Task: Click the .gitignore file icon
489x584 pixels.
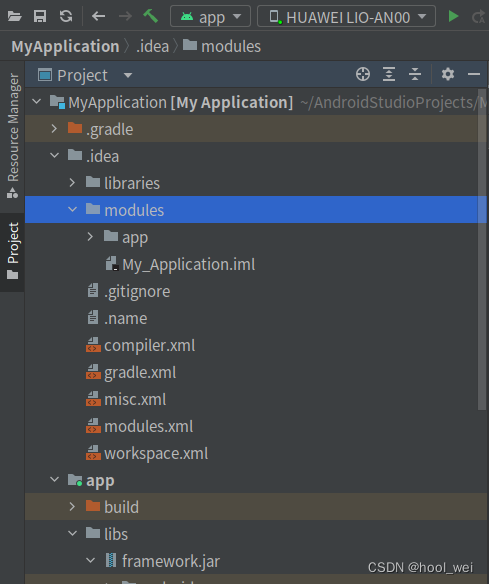Action: [93, 291]
